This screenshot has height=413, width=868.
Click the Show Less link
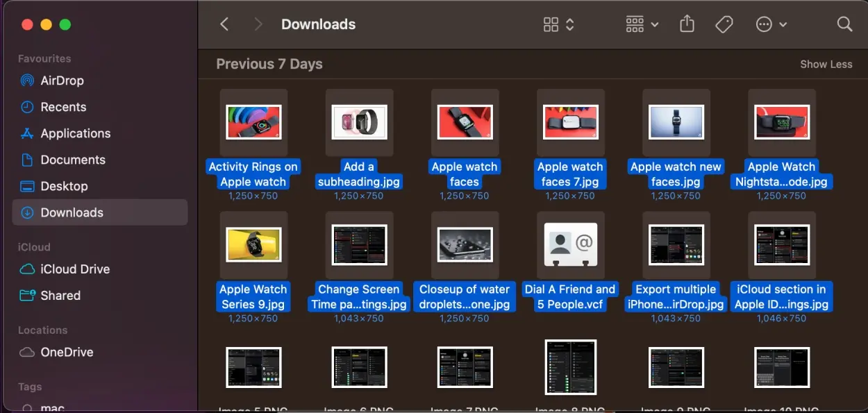(x=826, y=64)
